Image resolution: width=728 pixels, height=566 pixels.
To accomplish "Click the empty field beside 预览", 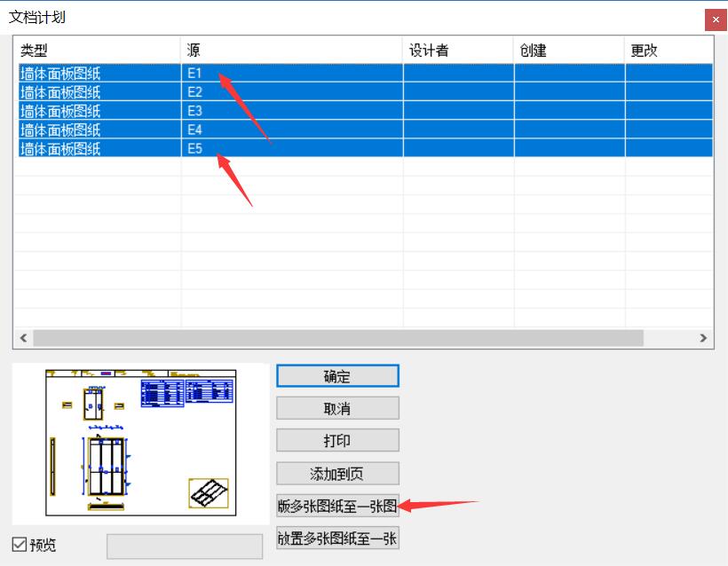I will [x=185, y=546].
